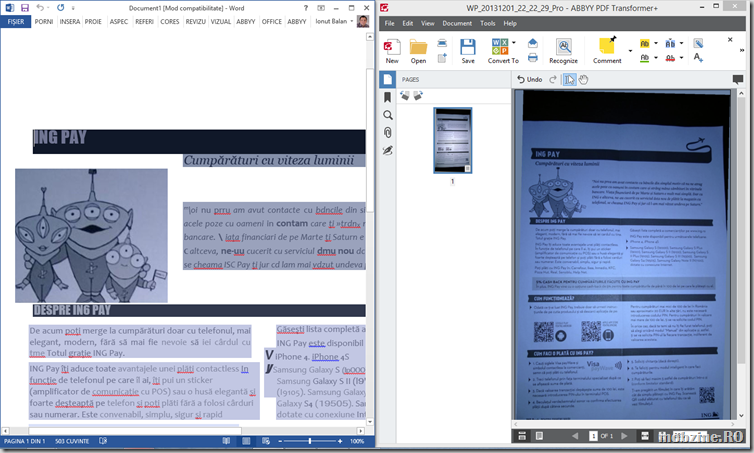Expand the Convert To dropdown arrow

[x=514, y=43]
